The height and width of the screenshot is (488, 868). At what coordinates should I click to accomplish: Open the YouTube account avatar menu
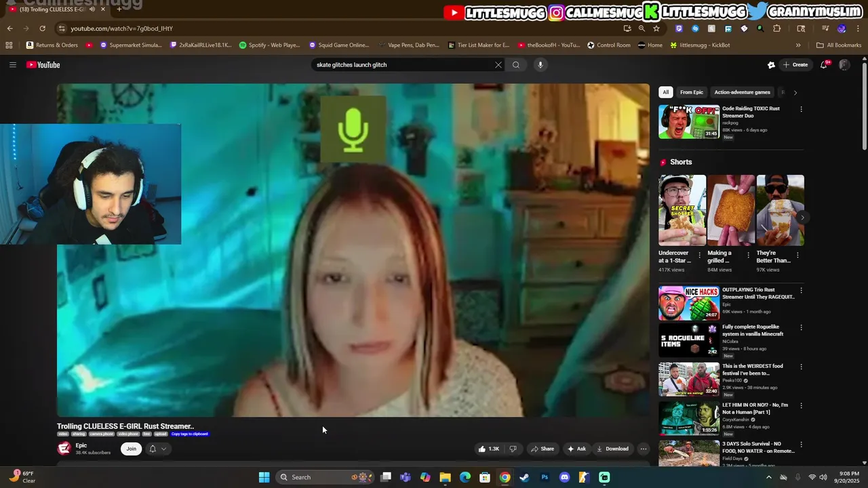(844, 65)
